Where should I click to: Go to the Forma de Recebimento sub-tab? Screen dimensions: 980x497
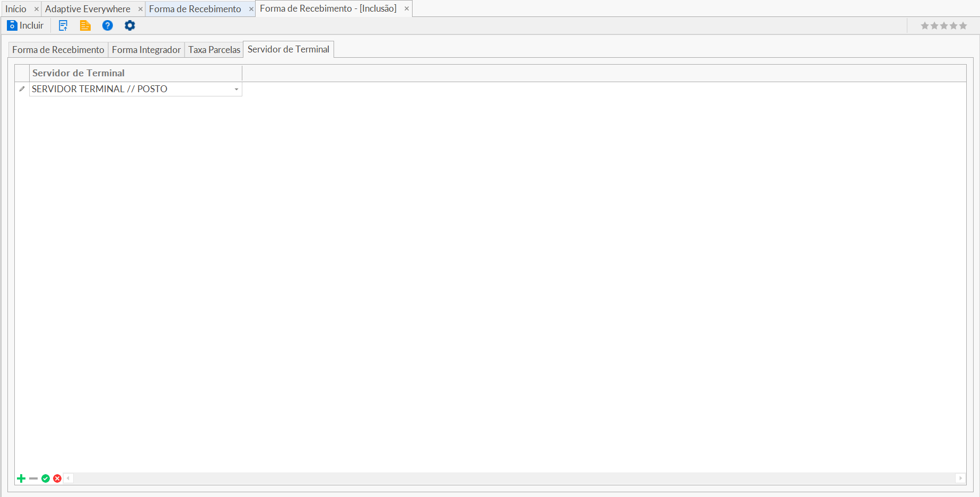click(x=58, y=50)
